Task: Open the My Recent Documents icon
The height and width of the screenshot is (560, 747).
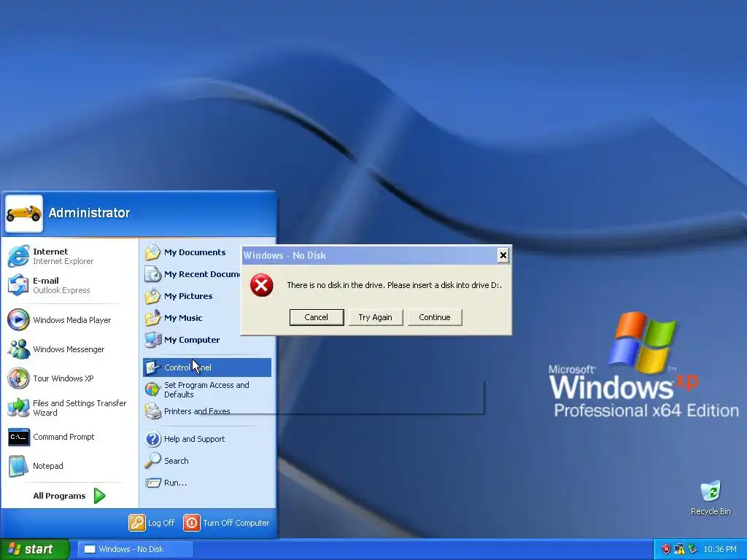Action: click(x=153, y=274)
